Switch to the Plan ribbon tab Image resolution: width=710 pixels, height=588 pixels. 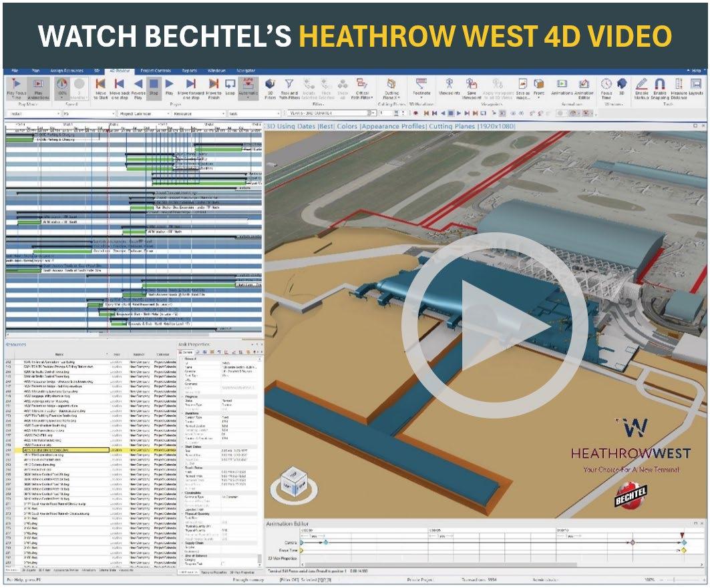click(35, 71)
